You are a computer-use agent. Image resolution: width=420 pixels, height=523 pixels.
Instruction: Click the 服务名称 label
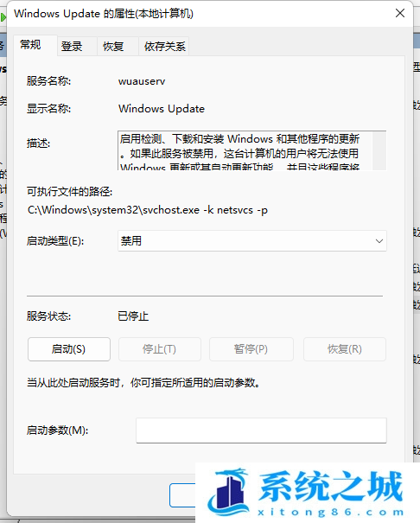(x=48, y=81)
